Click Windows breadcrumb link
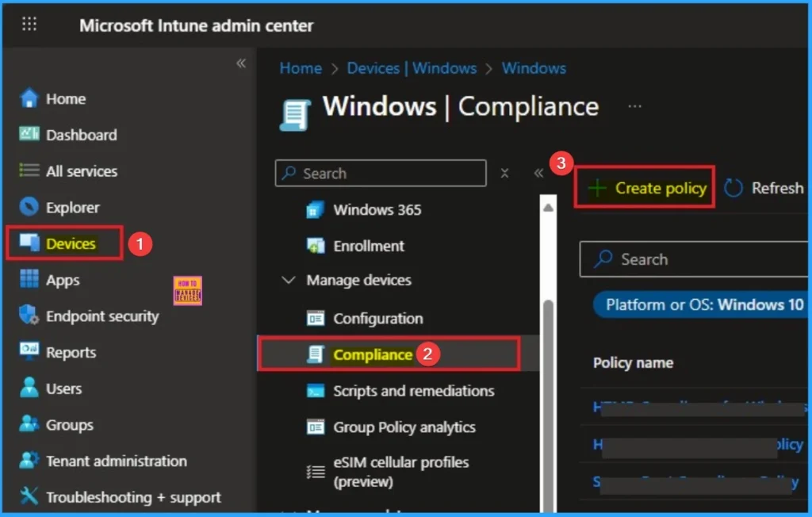The height and width of the screenshot is (517, 812). tap(534, 68)
